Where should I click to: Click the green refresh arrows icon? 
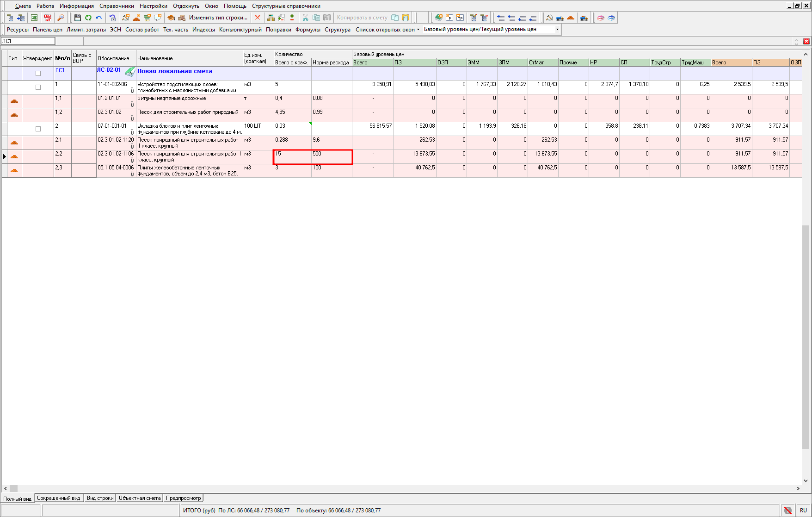(88, 18)
